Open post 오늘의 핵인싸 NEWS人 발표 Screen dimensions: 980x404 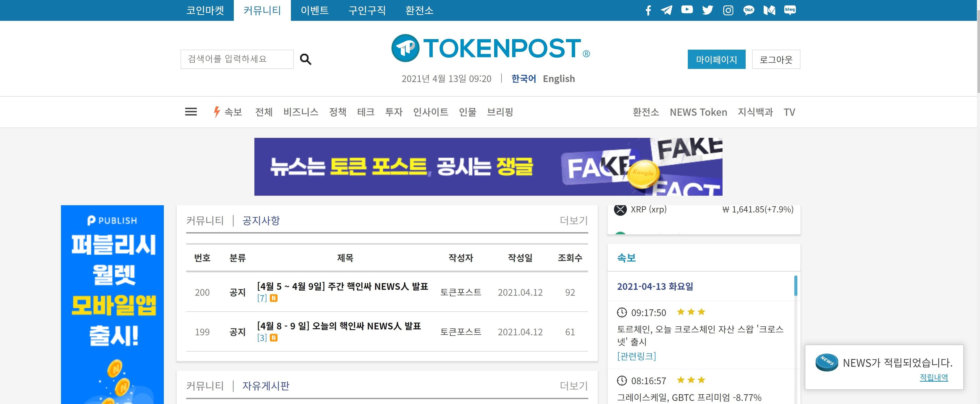(339, 326)
